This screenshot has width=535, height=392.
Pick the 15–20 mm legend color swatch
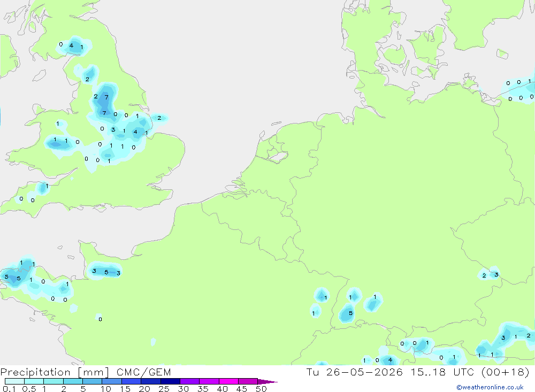(x=131, y=381)
